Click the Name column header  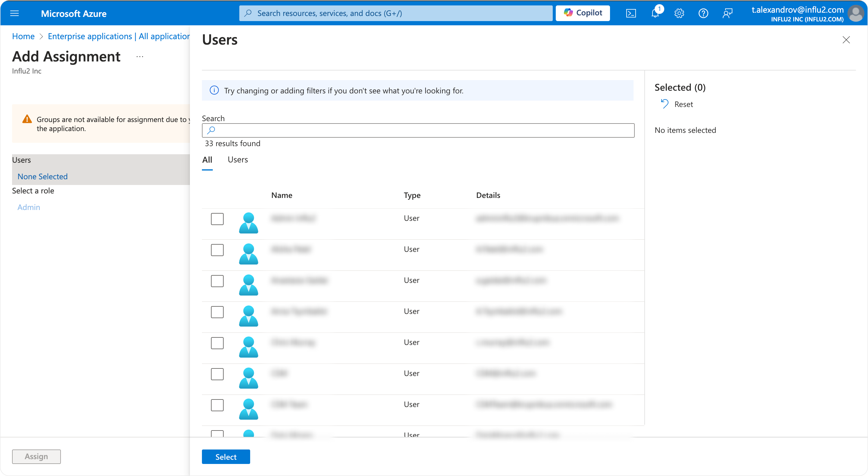pyautogui.click(x=282, y=196)
